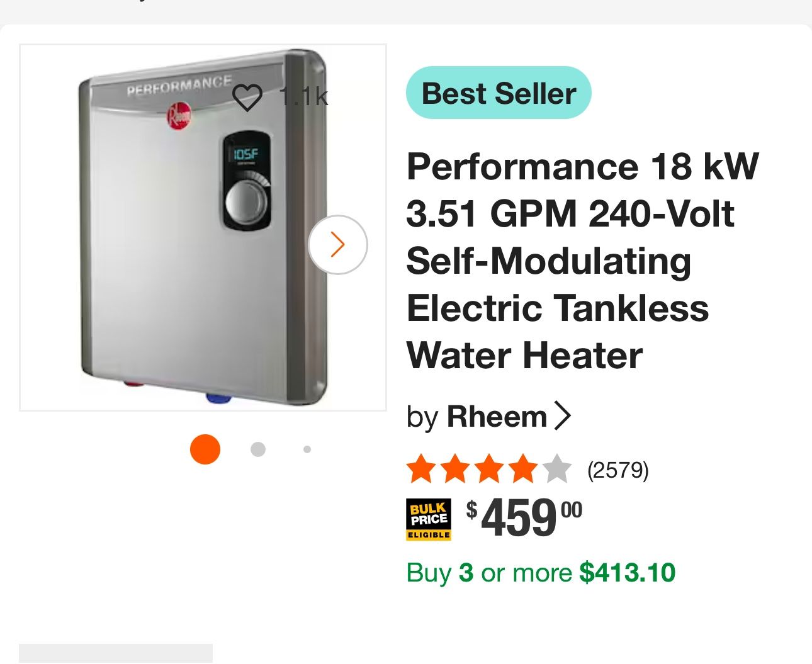Click the fourth orange star

click(x=523, y=468)
